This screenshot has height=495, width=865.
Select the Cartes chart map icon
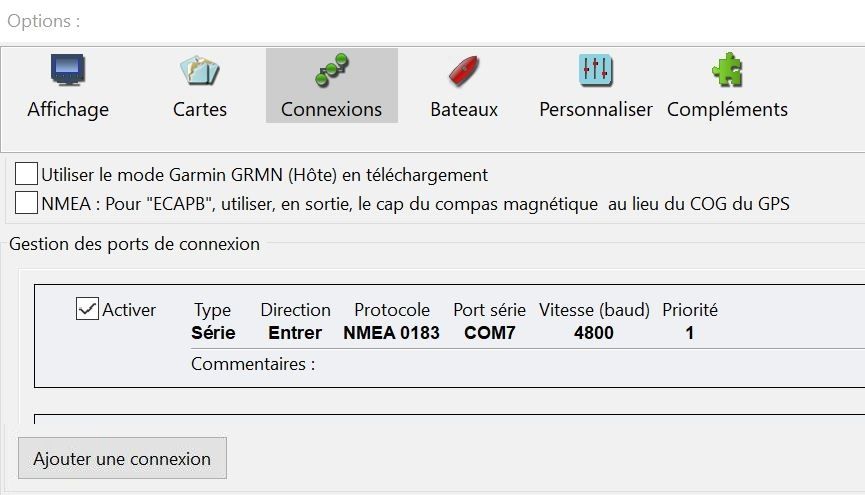pos(199,70)
